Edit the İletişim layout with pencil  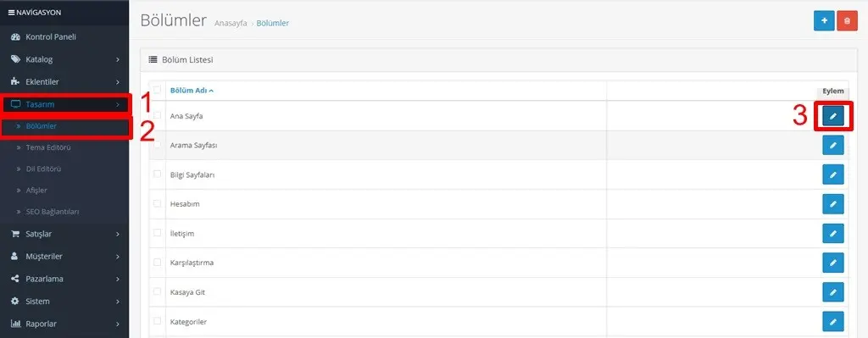[833, 234]
